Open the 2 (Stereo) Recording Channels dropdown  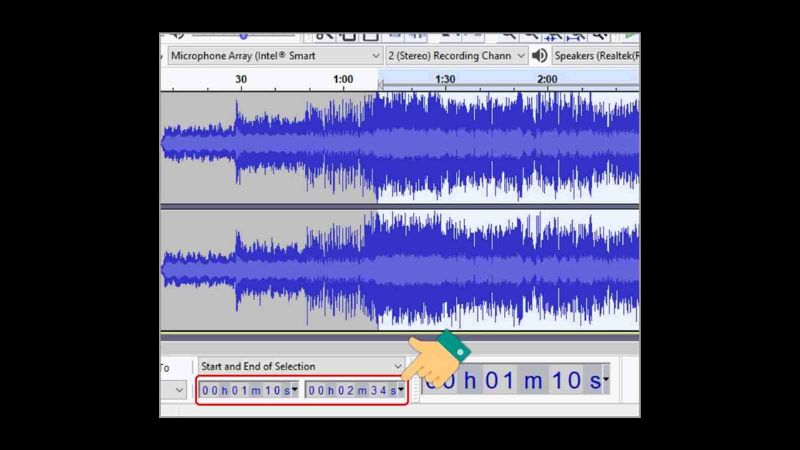[456, 56]
